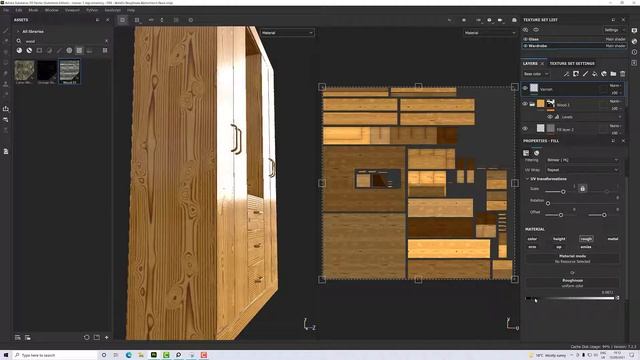Adjust the Rotation slider handle
Screen dimensions: 640x360
tap(548, 203)
